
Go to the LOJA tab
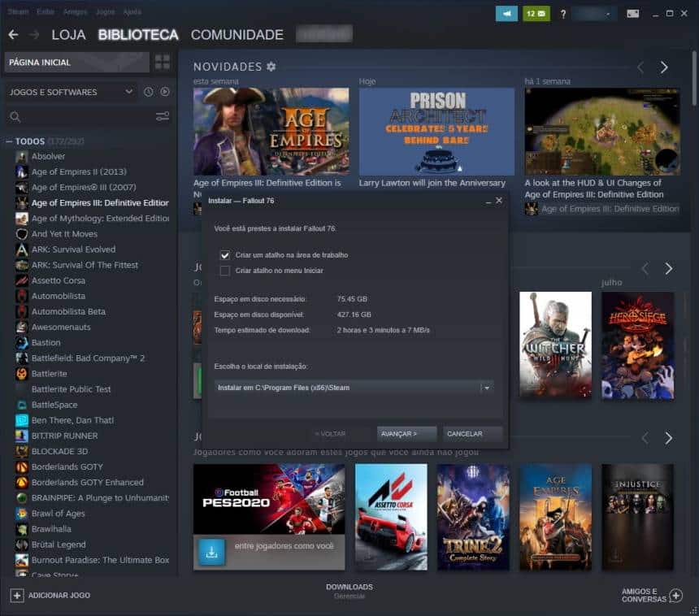(68, 35)
